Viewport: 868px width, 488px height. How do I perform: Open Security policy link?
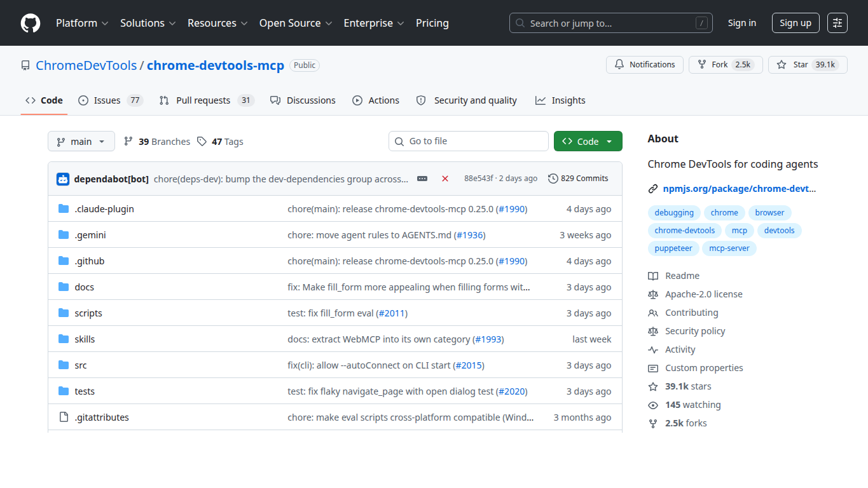tap(695, 331)
